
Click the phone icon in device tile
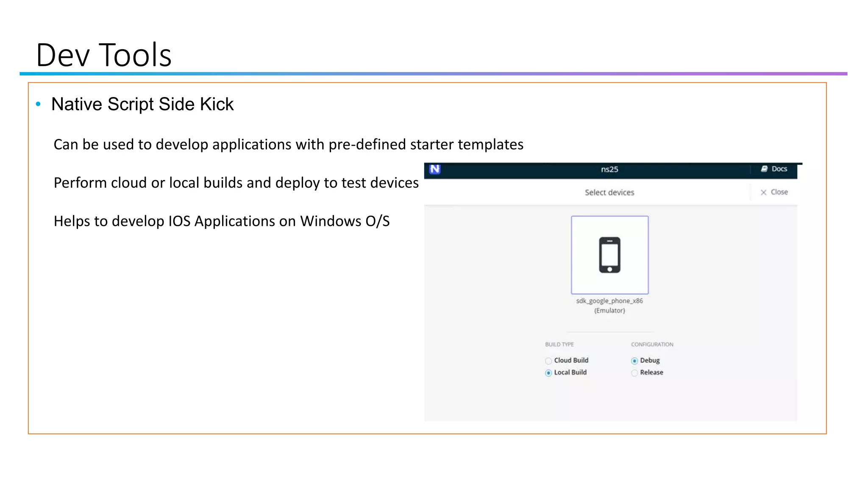609,255
